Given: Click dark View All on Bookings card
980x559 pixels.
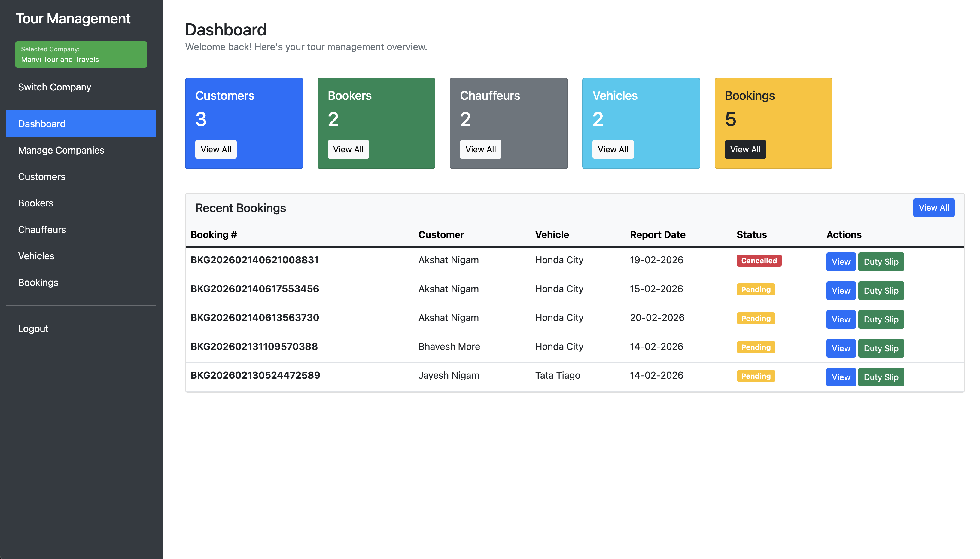Looking at the screenshot, I should [x=745, y=149].
